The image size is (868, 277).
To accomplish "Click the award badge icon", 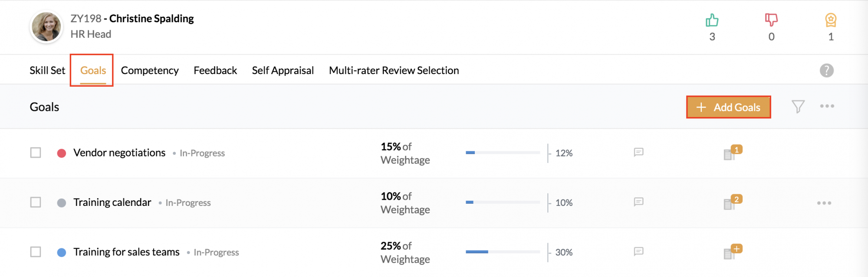I will (831, 20).
